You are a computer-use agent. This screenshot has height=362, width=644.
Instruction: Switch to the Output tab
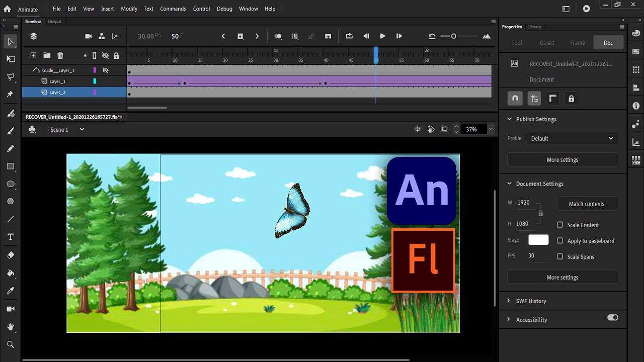[x=54, y=22]
